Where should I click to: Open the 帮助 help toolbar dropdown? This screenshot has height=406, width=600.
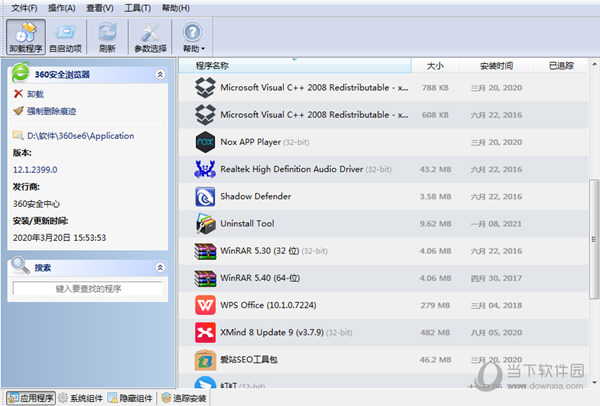[x=193, y=37]
